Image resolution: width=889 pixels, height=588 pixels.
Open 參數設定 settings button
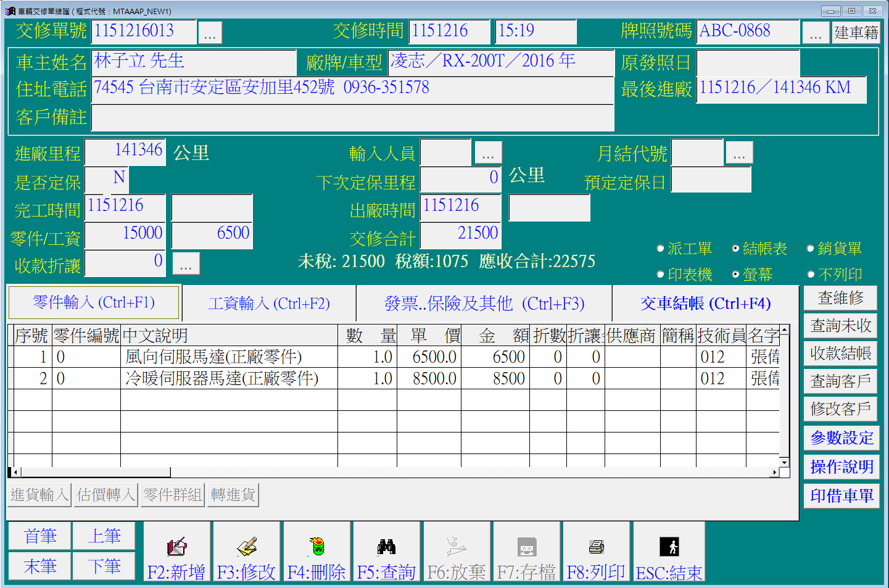tap(841, 438)
